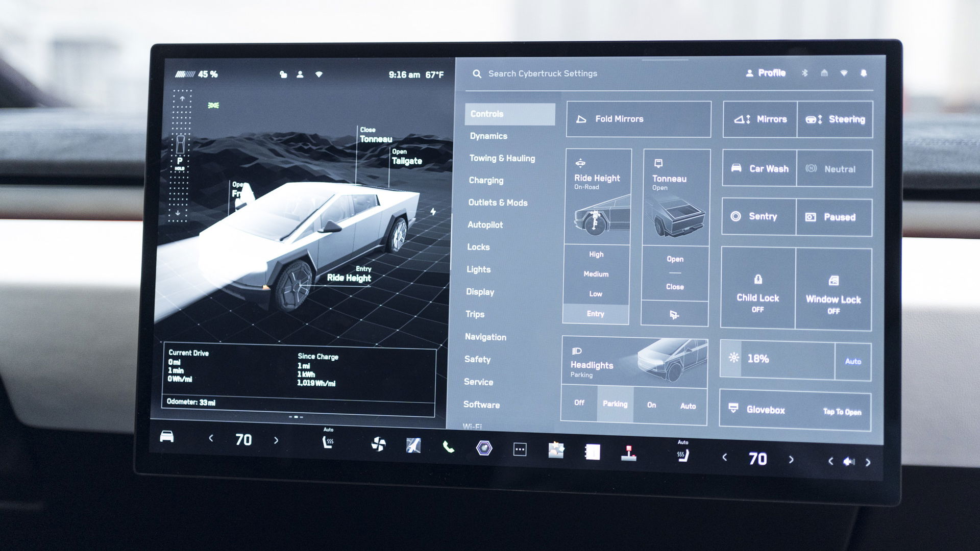Open Outlets & Mods settings
This screenshot has width=980, height=551.
[498, 203]
